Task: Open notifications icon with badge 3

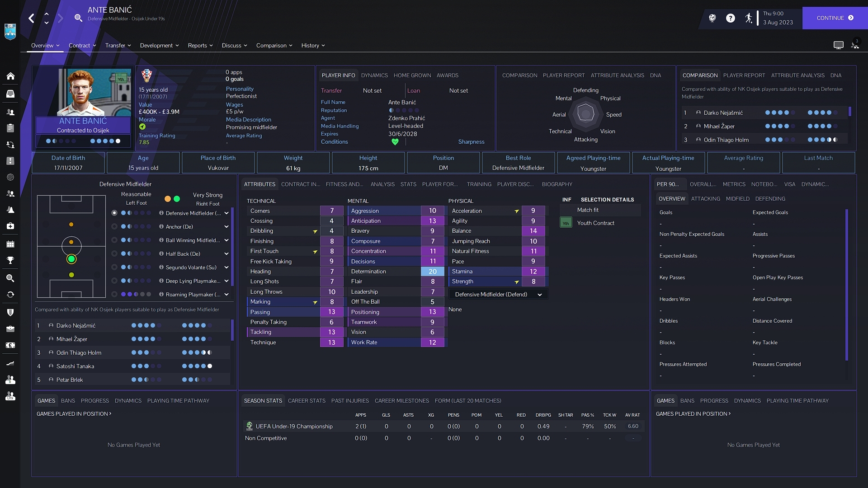Action: point(855,44)
